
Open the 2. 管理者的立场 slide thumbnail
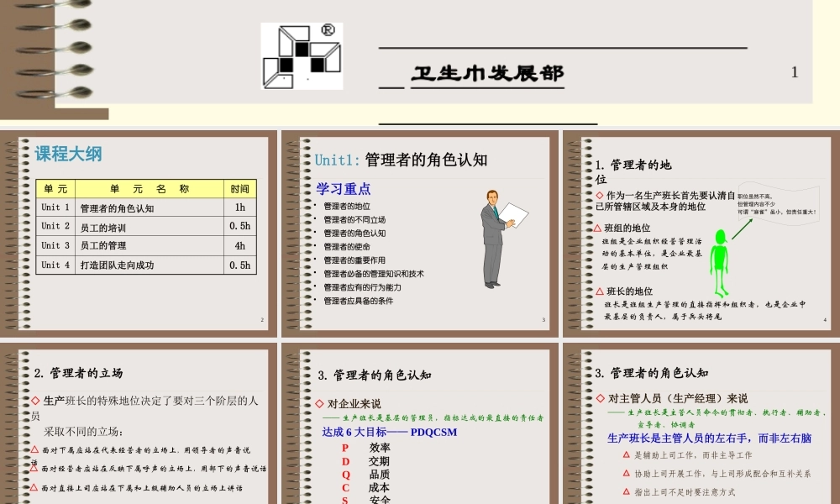tap(139, 423)
